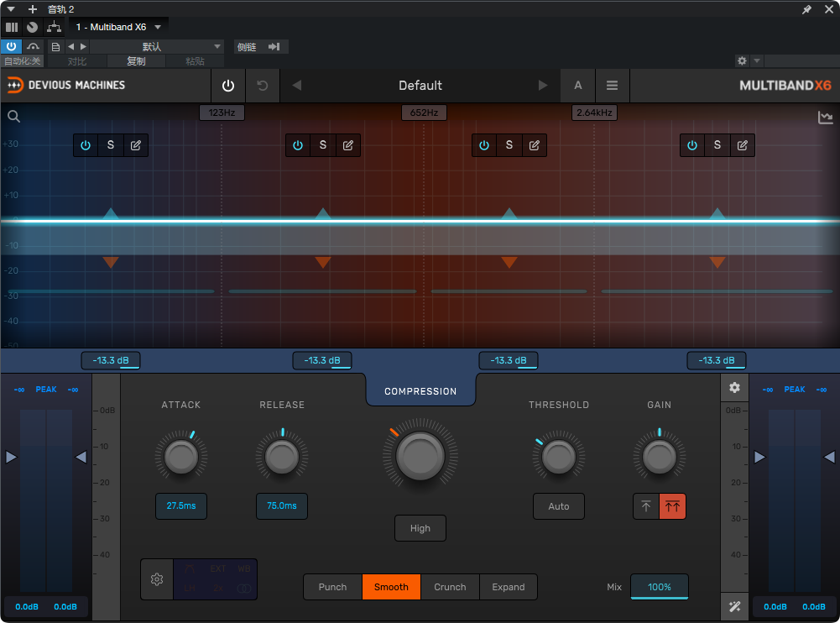Go to next preset with right arrow
The width and height of the screenshot is (840, 623).
click(543, 86)
